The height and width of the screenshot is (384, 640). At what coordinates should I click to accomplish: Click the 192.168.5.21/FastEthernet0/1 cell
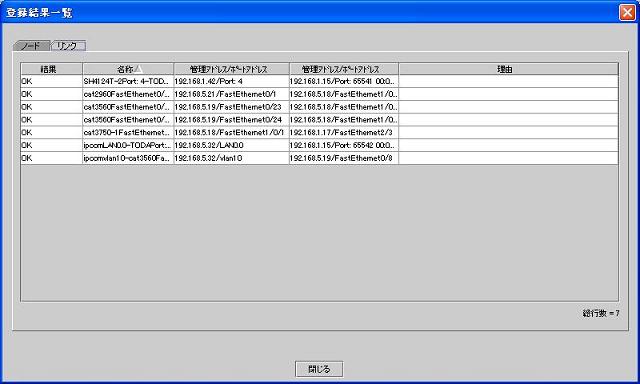click(231, 94)
